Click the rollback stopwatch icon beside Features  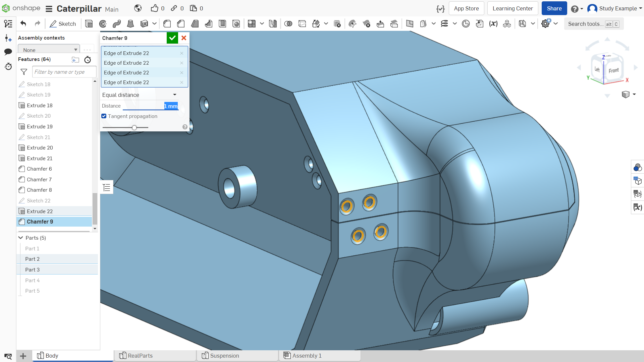[88, 60]
